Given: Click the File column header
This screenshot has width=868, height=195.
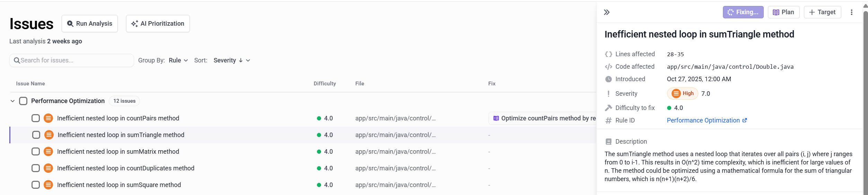Looking at the screenshot, I should tap(360, 84).
